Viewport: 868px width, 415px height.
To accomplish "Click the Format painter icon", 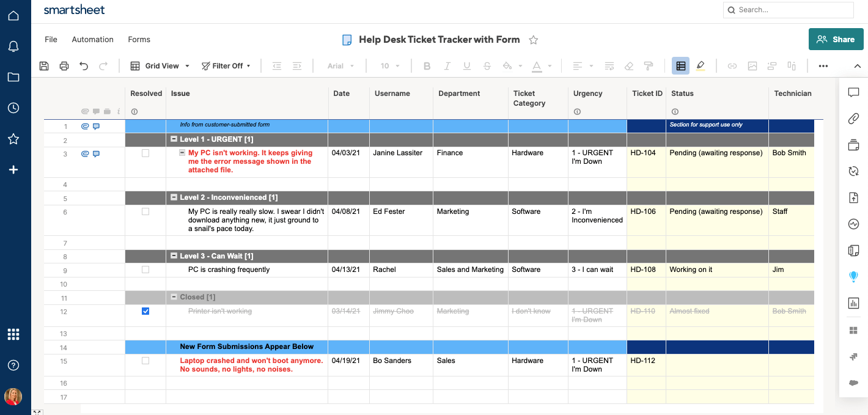I will [649, 66].
